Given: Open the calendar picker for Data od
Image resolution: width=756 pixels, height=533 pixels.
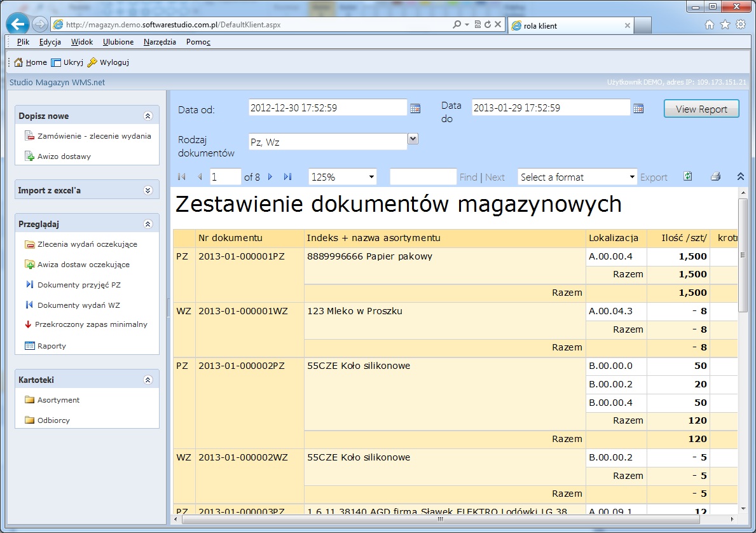Looking at the screenshot, I should click(x=415, y=107).
